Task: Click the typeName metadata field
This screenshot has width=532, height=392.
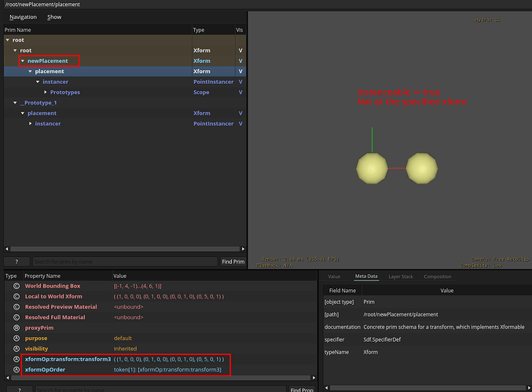Action: coord(336,352)
